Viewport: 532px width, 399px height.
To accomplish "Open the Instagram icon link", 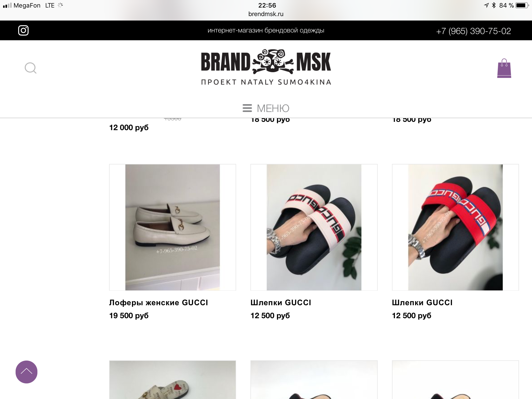I will point(23,30).
